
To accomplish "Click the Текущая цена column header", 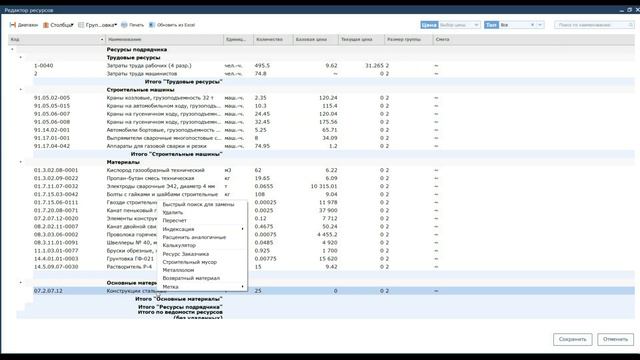I will tap(361, 40).
